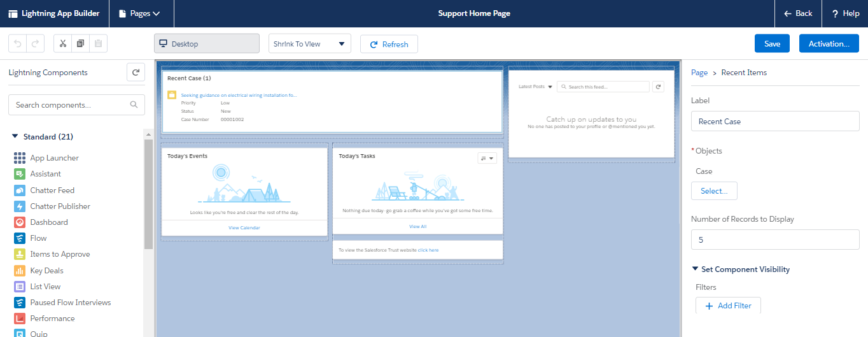Click Number of Records to Display field

click(775, 240)
